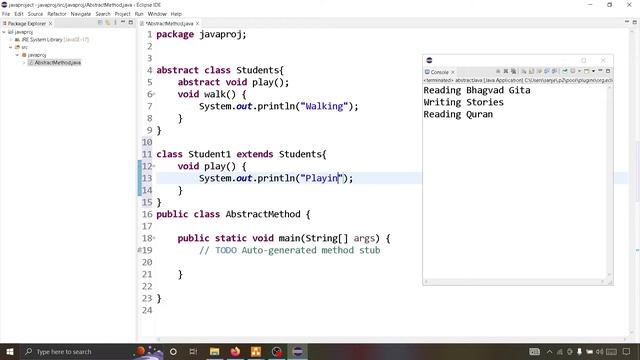Click Terminate icon in Console toolbar
640x360 pixels.
[498, 71]
